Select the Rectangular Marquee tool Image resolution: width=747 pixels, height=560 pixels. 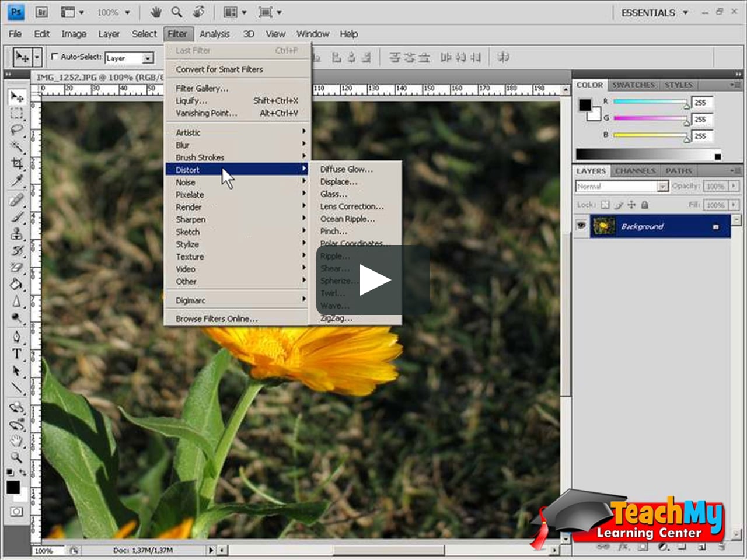(16, 113)
